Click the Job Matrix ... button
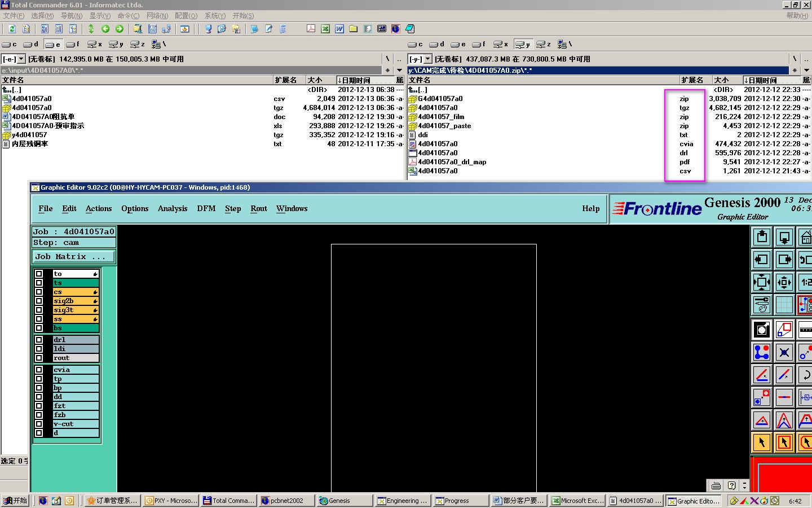Screen dimensions: 812x508 point(73,257)
